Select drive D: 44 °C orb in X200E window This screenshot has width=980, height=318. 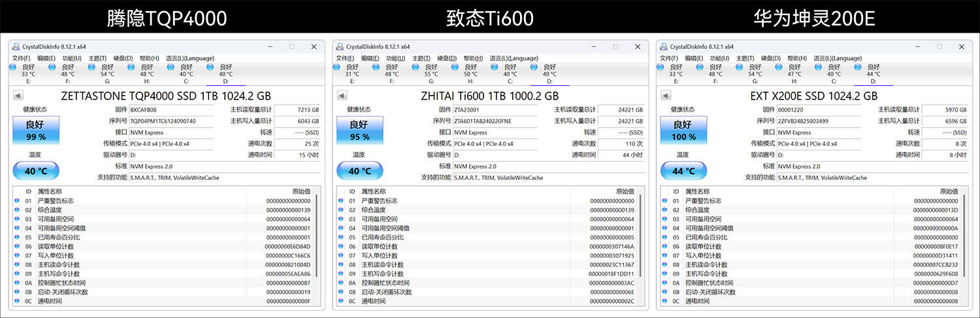pyautogui.click(x=858, y=67)
